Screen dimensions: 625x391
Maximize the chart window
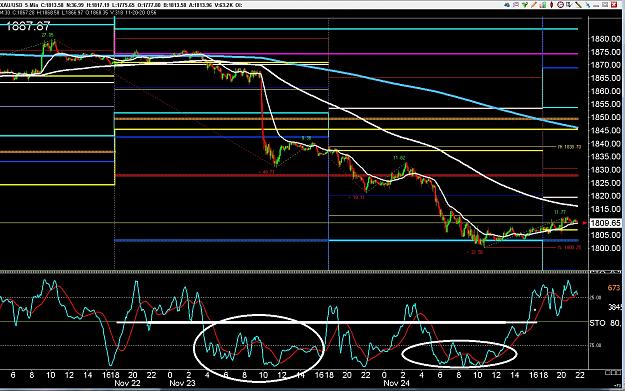605,5
